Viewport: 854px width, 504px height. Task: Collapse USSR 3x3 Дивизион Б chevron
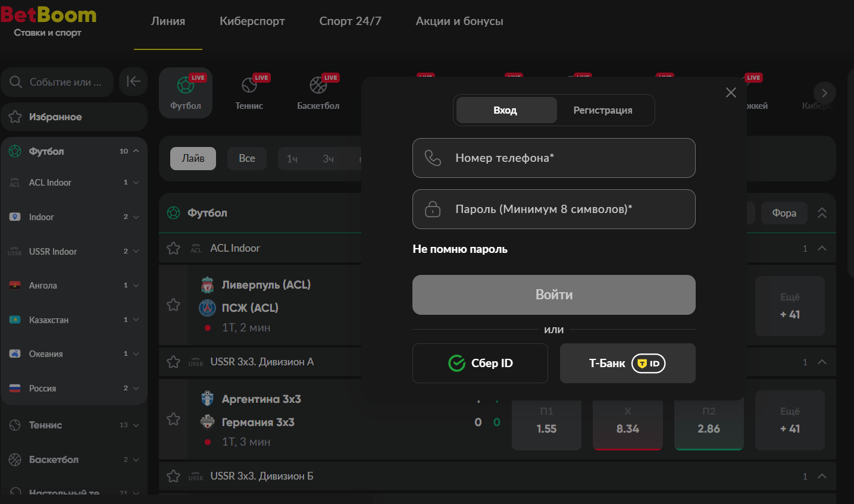click(822, 476)
